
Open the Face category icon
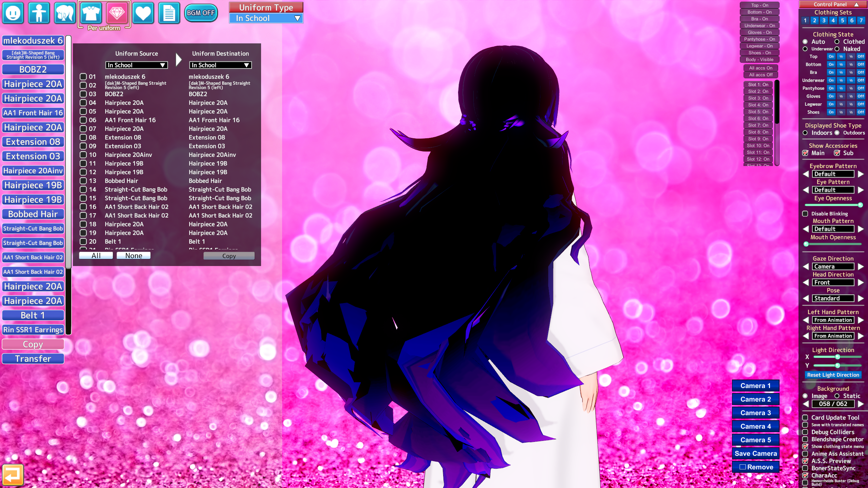click(13, 13)
